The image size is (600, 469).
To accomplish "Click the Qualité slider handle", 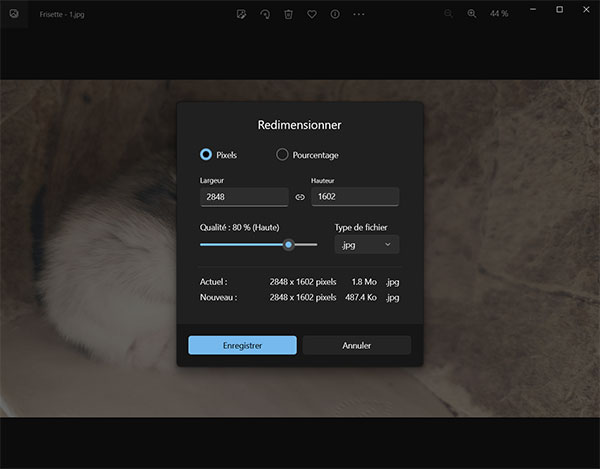I will pos(288,244).
